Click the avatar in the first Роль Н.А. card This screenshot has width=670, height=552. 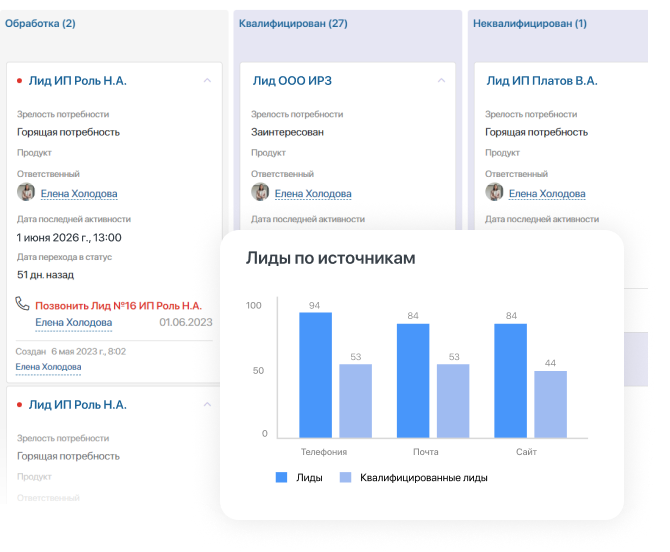26,192
